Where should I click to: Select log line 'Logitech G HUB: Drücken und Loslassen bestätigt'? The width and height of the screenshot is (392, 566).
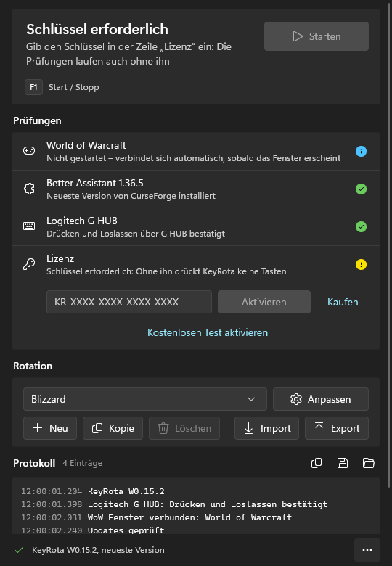click(x=208, y=504)
